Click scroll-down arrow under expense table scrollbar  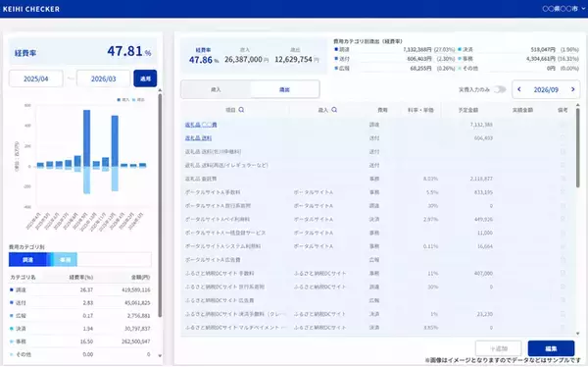(x=578, y=334)
